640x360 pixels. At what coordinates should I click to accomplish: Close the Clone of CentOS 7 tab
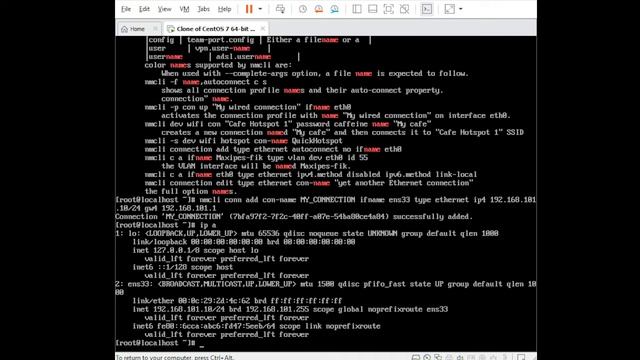[263, 29]
